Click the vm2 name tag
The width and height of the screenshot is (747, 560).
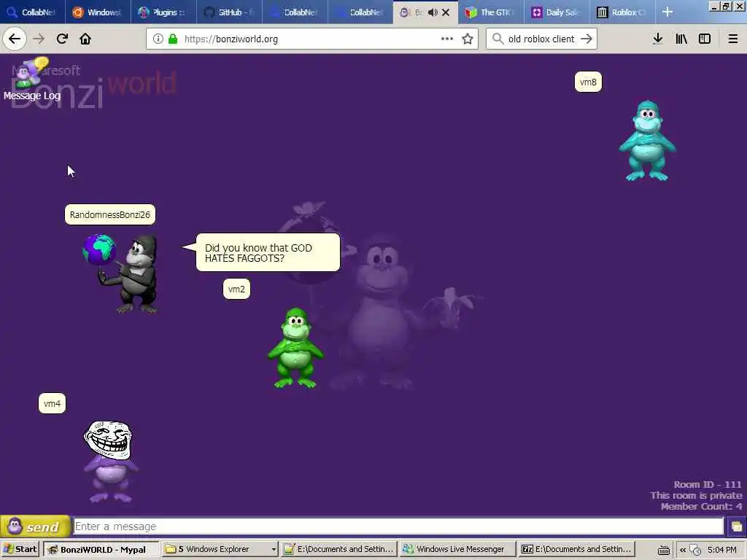click(x=236, y=289)
